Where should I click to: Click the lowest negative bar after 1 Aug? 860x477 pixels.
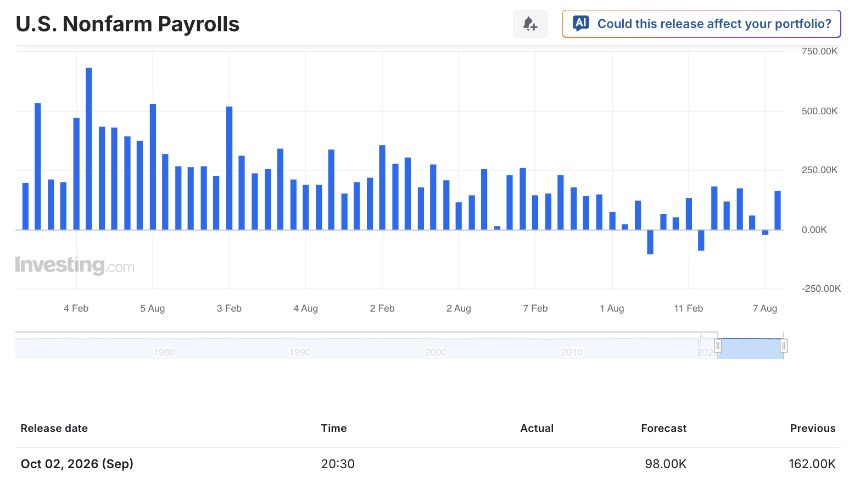click(650, 242)
